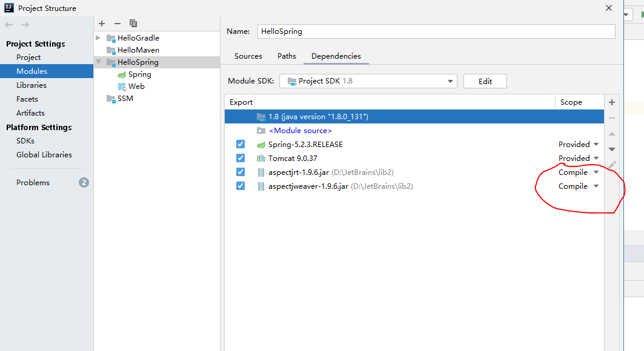Screen dimensions: 644x351
Task: Click the Tomcat library icon
Action: coord(261,159)
